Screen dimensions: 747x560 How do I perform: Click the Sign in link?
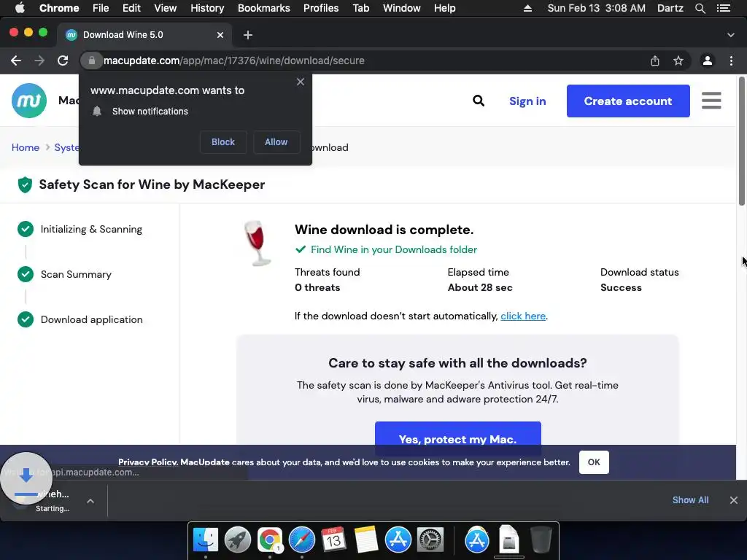527,101
